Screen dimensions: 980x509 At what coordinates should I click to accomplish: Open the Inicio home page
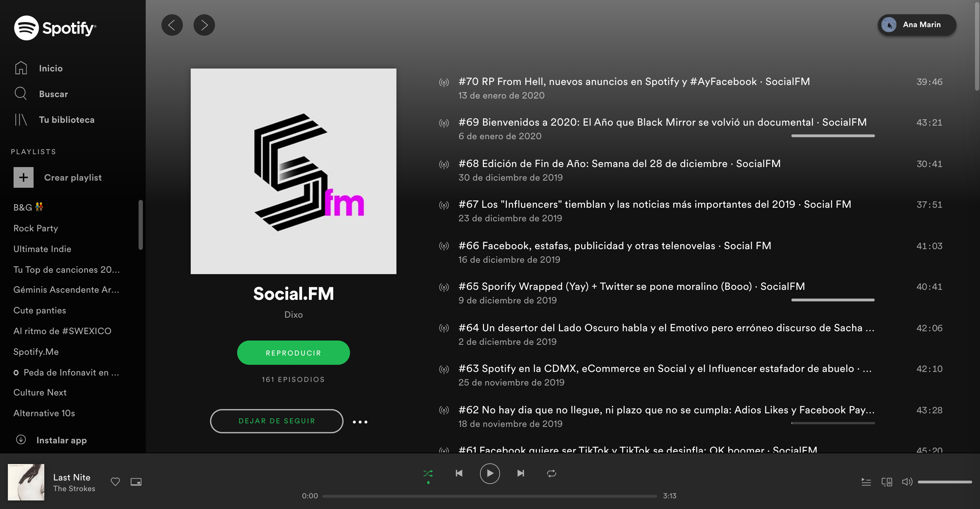[x=51, y=68]
